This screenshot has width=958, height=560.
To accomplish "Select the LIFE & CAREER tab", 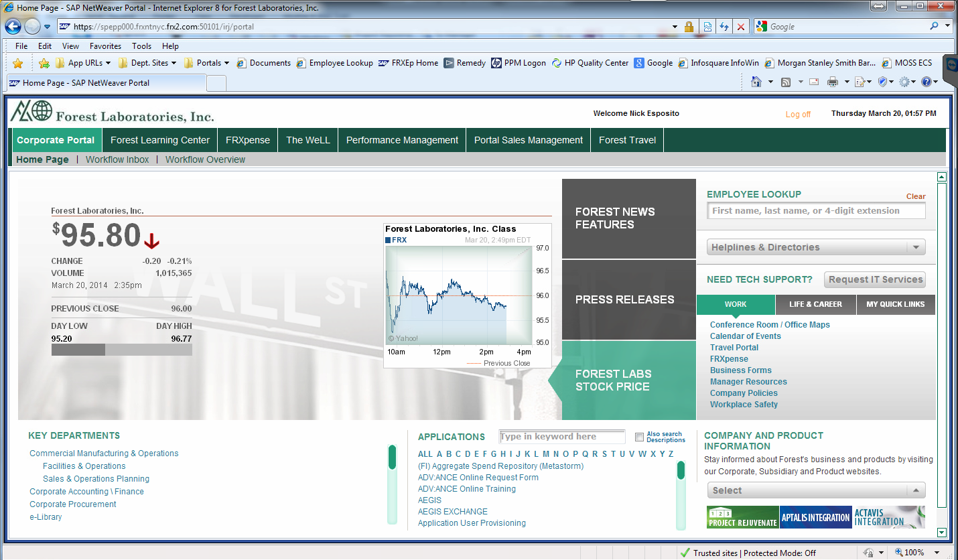I will pos(815,304).
